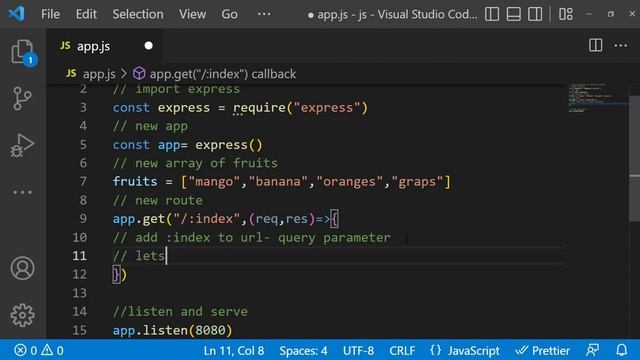
Task: Click the "// lets" comment line
Action: pos(139,256)
